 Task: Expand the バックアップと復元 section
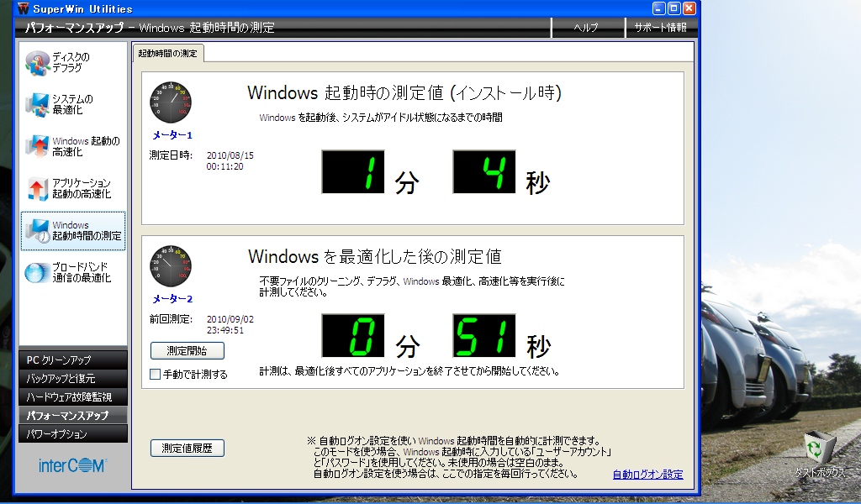click(73, 378)
